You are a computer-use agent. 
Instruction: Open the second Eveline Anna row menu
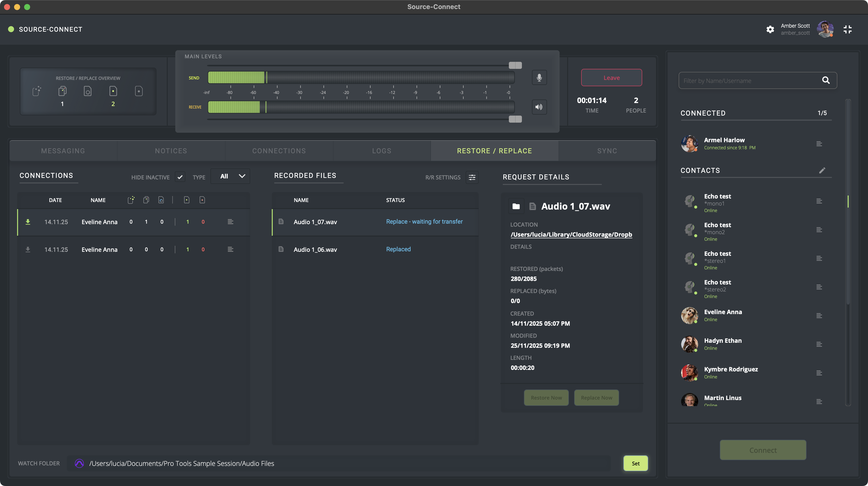[x=231, y=249]
